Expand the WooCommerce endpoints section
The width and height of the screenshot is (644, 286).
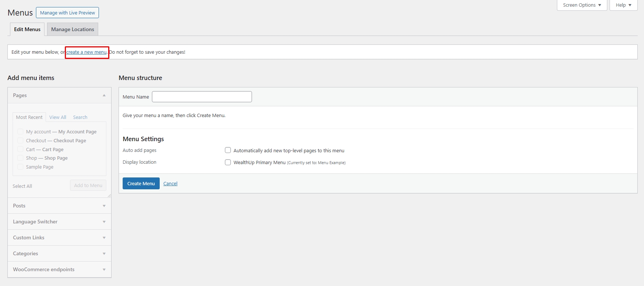click(x=104, y=270)
